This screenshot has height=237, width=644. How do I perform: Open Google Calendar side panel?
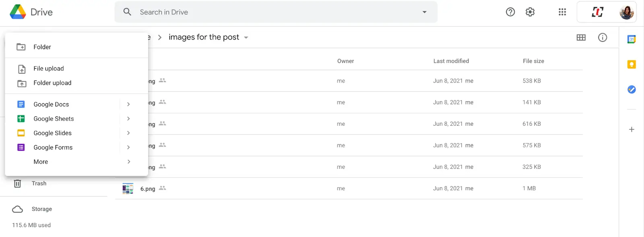(632, 39)
